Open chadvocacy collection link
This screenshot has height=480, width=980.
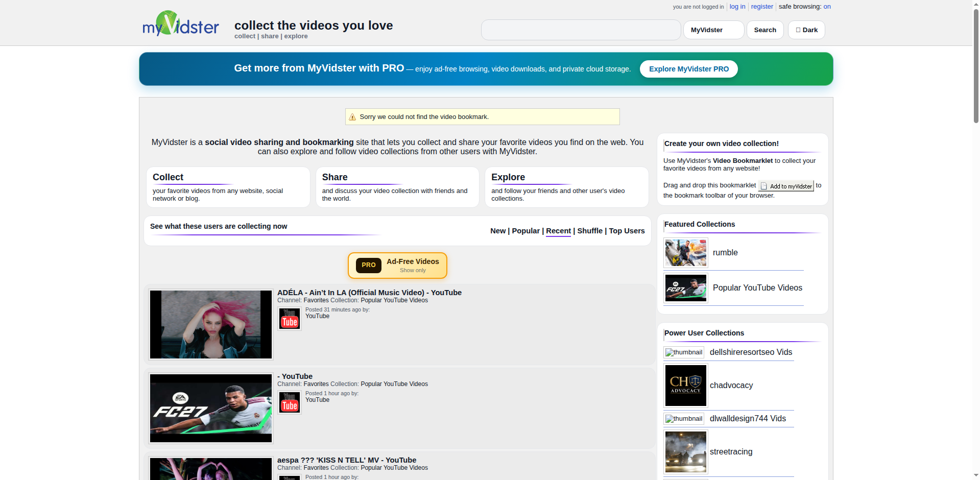[731, 386]
